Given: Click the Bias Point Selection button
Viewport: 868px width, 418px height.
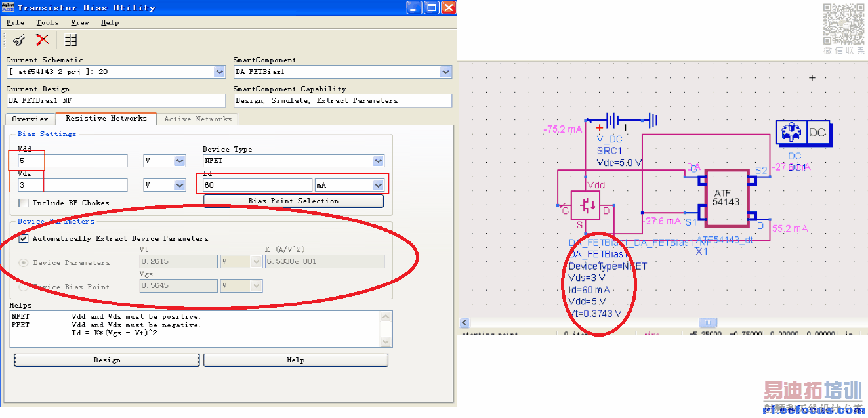Looking at the screenshot, I should (x=293, y=201).
